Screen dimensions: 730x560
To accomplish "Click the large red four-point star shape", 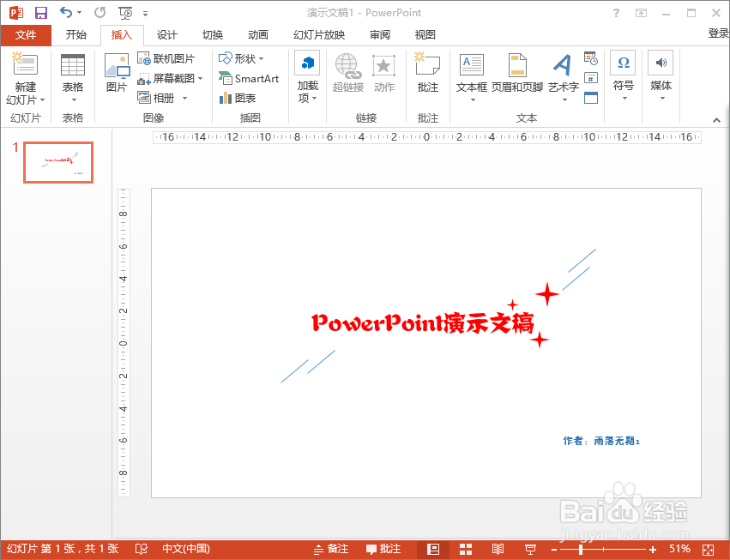I will click(x=547, y=294).
